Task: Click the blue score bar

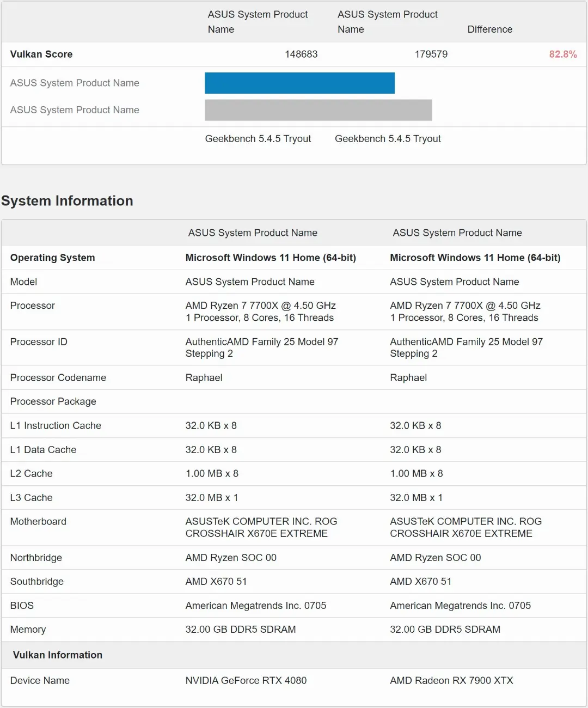Action: pyautogui.click(x=299, y=83)
